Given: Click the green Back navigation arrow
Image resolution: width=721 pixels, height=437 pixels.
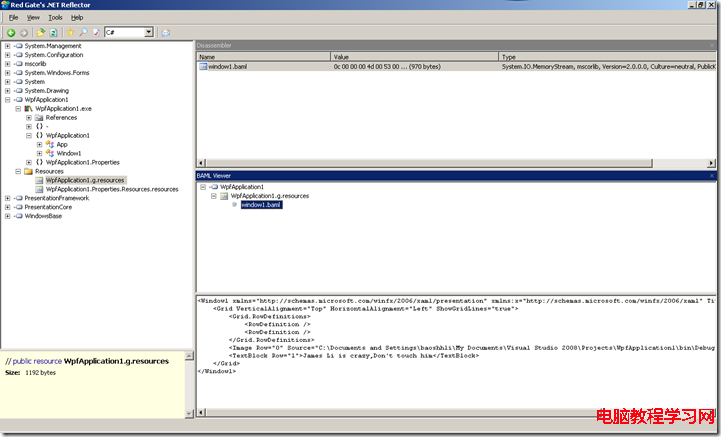Looking at the screenshot, I should tap(11, 33).
